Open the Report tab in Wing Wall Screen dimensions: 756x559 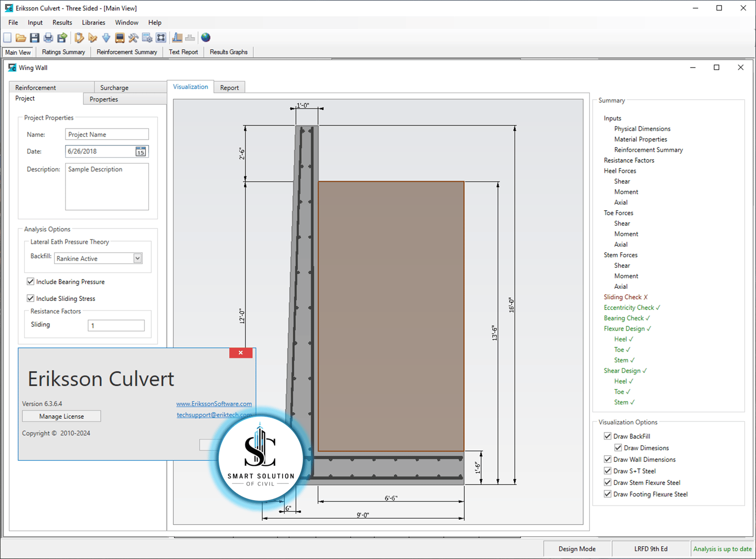tap(229, 88)
